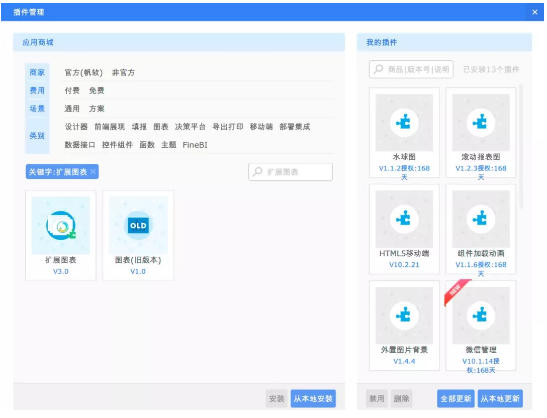Filter by 非官方 merchant

point(123,72)
